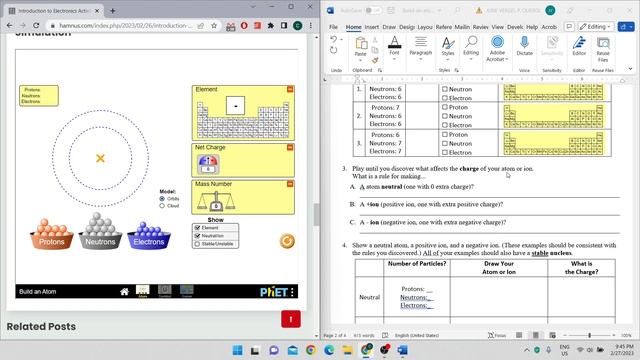The width and height of the screenshot is (640, 360).
Task: Uncheck the Neutral/Ion show checkbox
Action: click(198, 236)
